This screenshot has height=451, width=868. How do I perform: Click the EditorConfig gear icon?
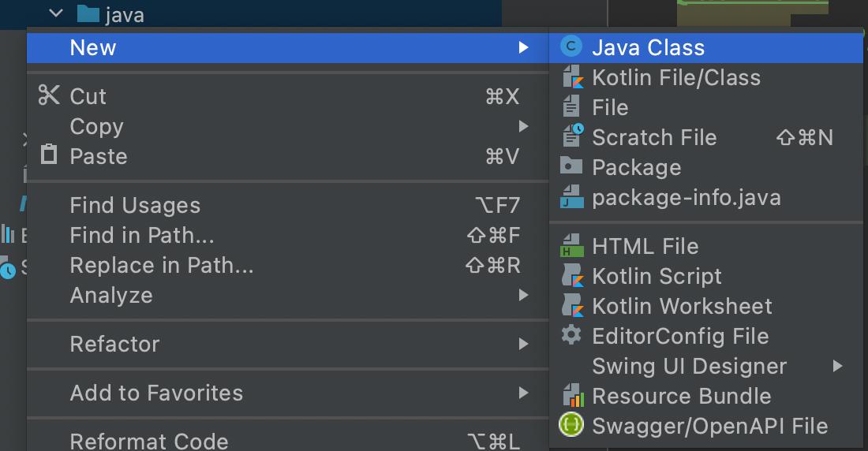point(571,335)
